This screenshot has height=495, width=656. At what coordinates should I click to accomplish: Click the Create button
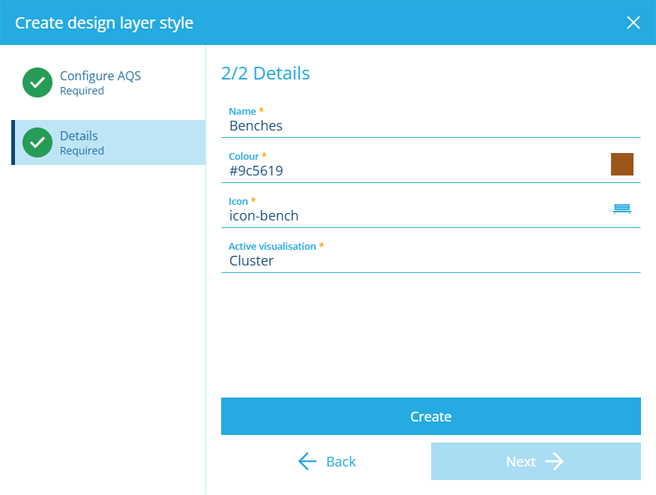(431, 416)
